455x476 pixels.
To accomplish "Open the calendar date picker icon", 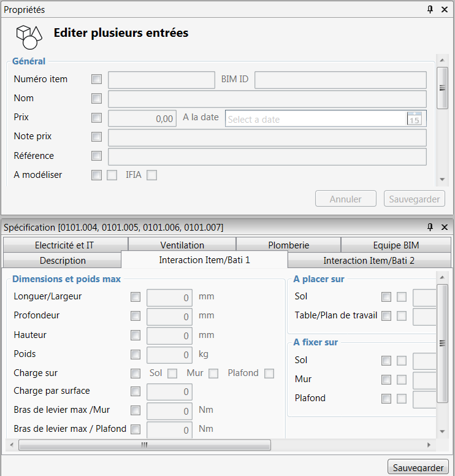I will click(x=415, y=118).
